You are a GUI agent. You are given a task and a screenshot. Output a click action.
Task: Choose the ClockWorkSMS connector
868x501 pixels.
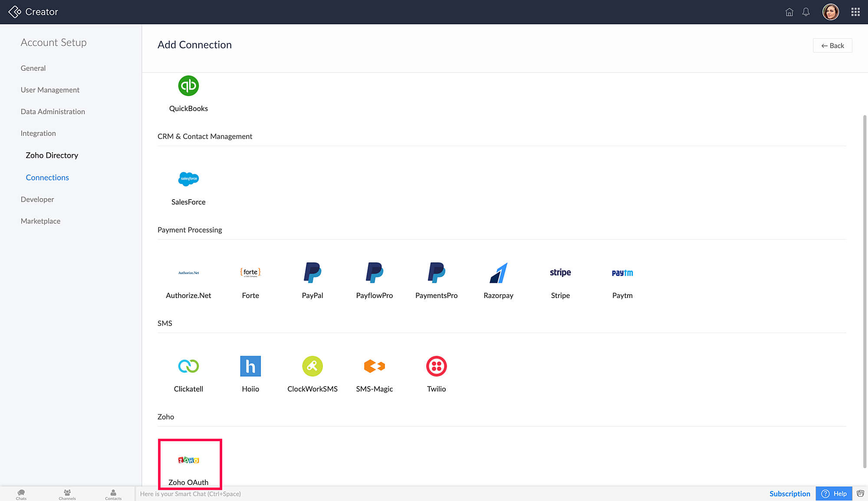click(x=312, y=366)
